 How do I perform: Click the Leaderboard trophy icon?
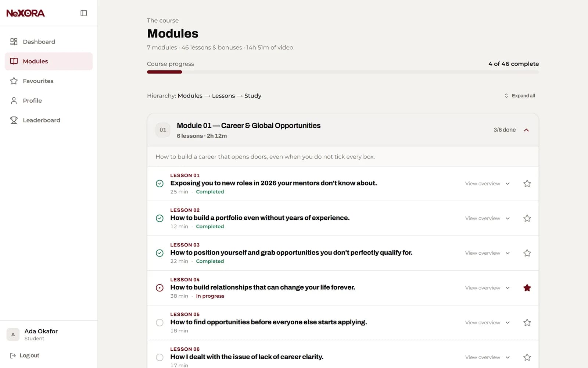(14, 120)
